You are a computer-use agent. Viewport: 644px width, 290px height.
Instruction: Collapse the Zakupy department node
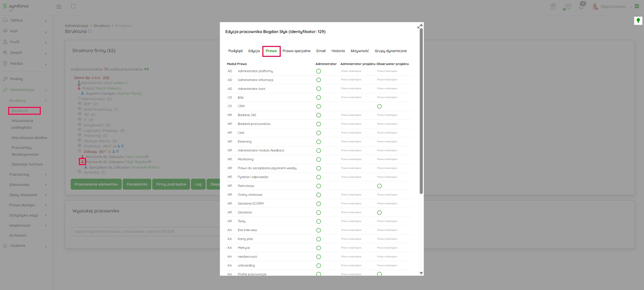(80, 151)
